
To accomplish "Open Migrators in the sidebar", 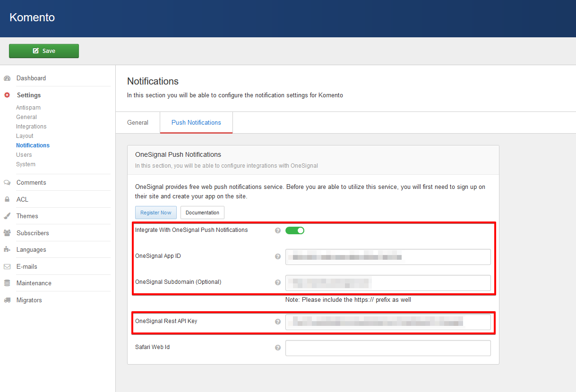I will tap(29, 300).
